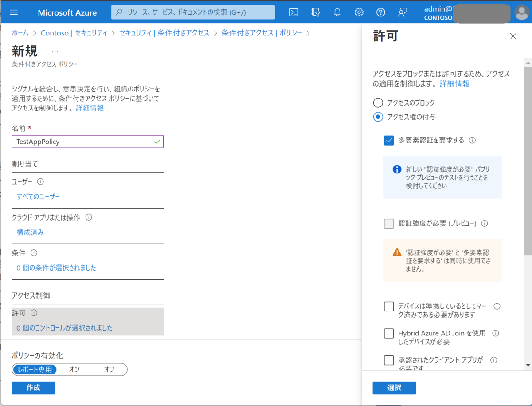Show info icon for compliant device option
Image resolution: width=532 pixels, height=406 pixels.
[x=497, y=306]
